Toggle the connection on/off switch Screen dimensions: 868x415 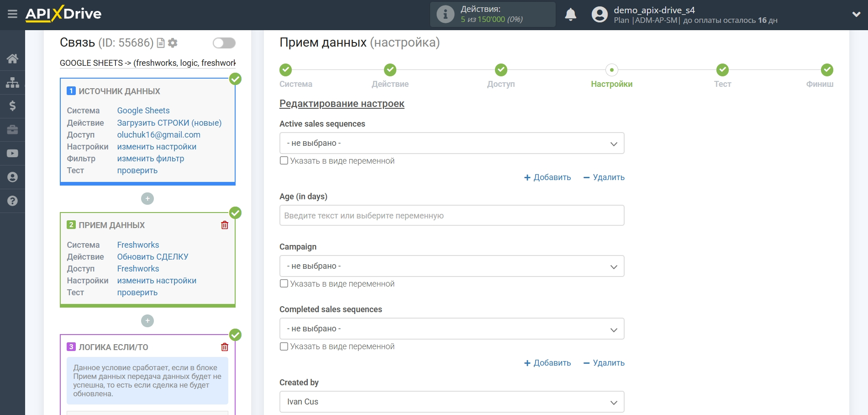(x=224, y=43)
